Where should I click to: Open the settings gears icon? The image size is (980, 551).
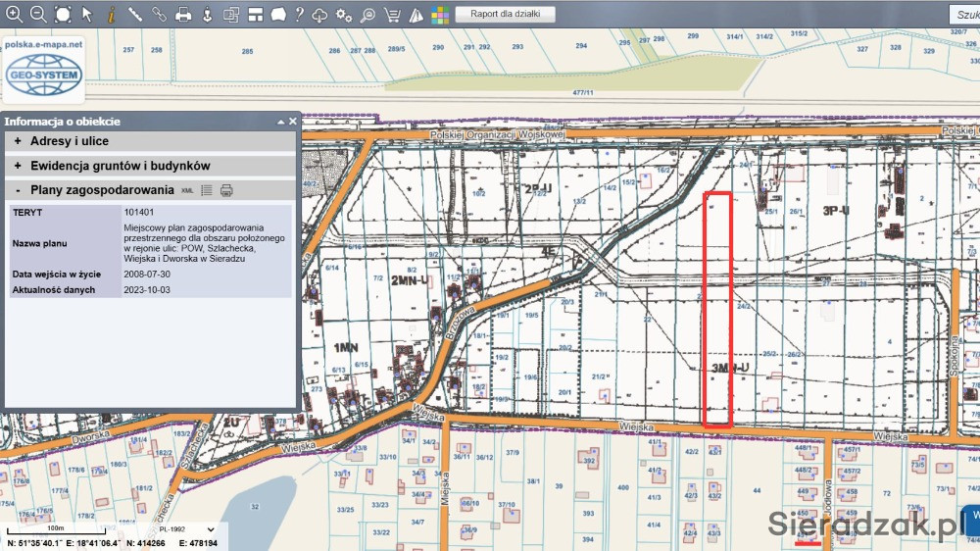344,15
